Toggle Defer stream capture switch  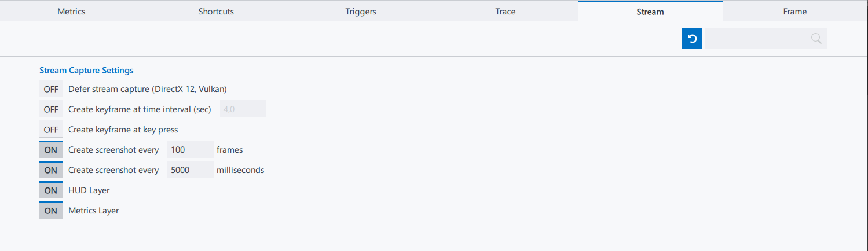point(51,89)
